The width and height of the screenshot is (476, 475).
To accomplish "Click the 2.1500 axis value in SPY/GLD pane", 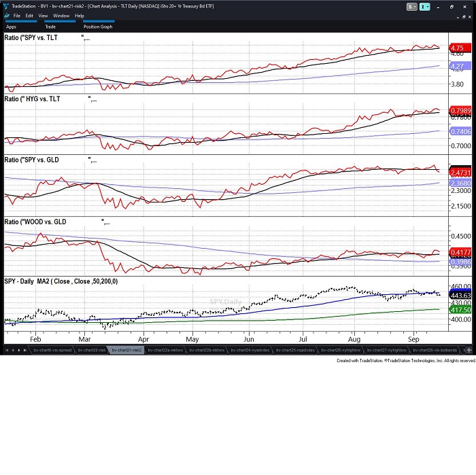I will (x=461, y=206).
